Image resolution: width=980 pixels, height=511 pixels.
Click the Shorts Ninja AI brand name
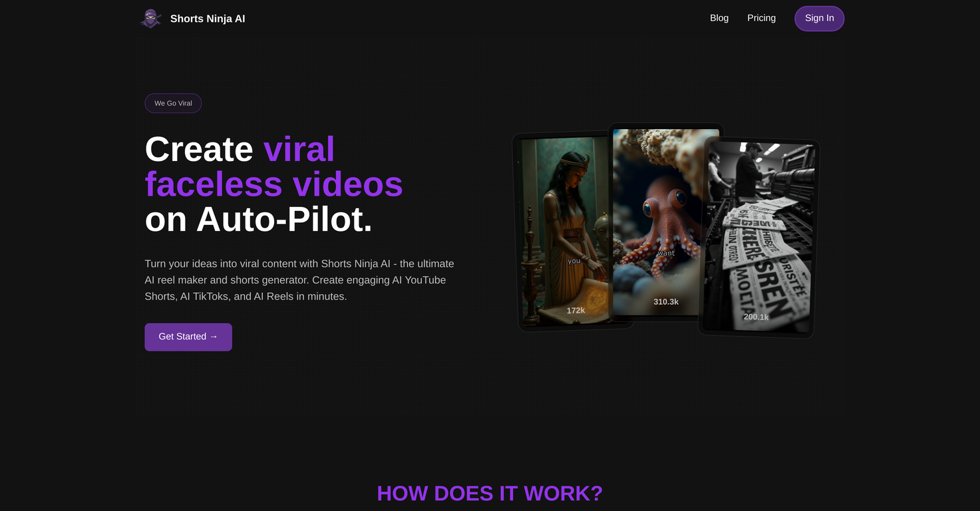(208, 19)
